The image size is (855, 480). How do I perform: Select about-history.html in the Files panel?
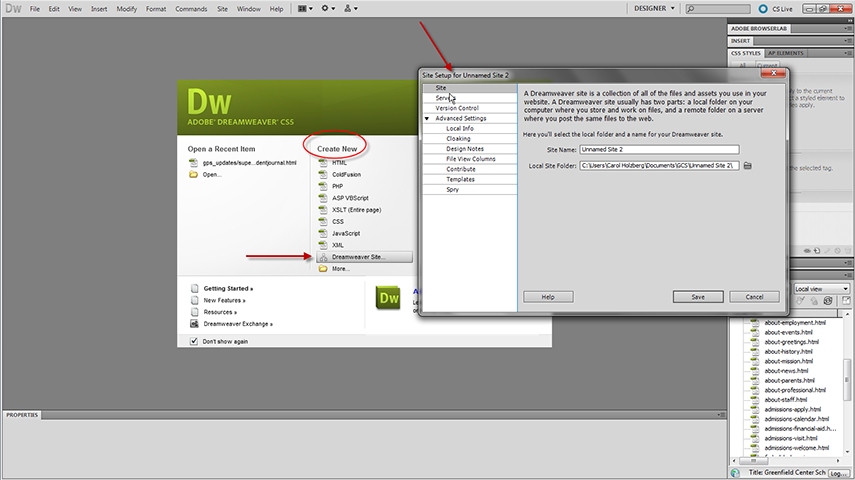(788, 352)
